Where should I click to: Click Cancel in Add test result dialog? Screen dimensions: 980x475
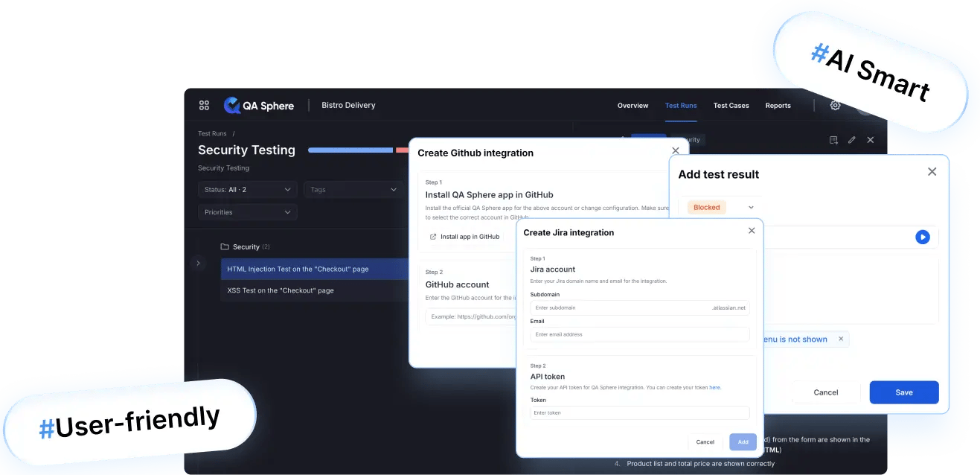[826, 392]
